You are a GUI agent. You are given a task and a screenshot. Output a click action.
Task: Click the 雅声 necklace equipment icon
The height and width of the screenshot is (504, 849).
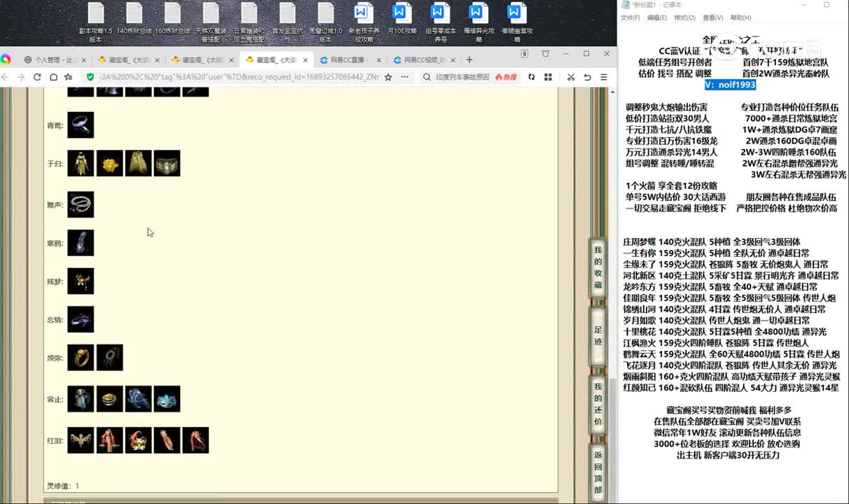[81, 204]
